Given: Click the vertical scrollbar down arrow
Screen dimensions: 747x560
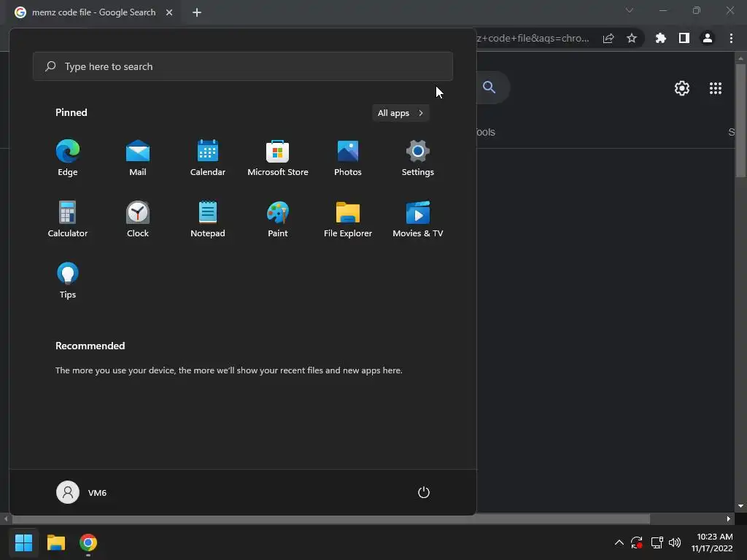Looking at the screenshot, I should coord(741,506).
